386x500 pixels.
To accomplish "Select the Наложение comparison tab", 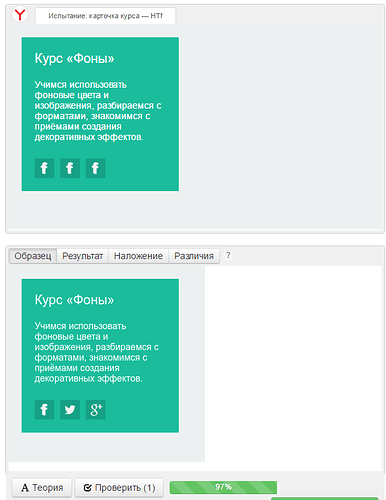I will click(138, 256).
